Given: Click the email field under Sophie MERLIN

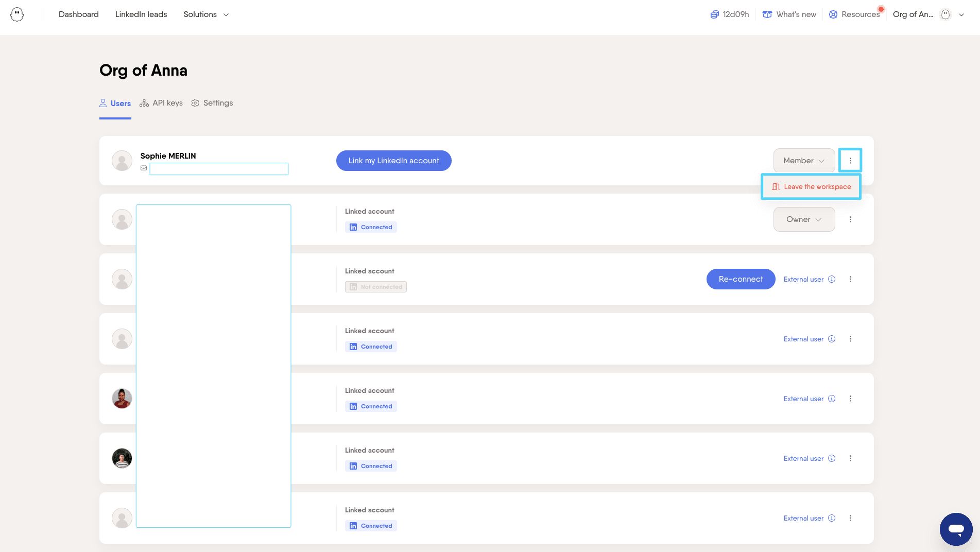Looking at the screenshot, I should click(219, 169).
